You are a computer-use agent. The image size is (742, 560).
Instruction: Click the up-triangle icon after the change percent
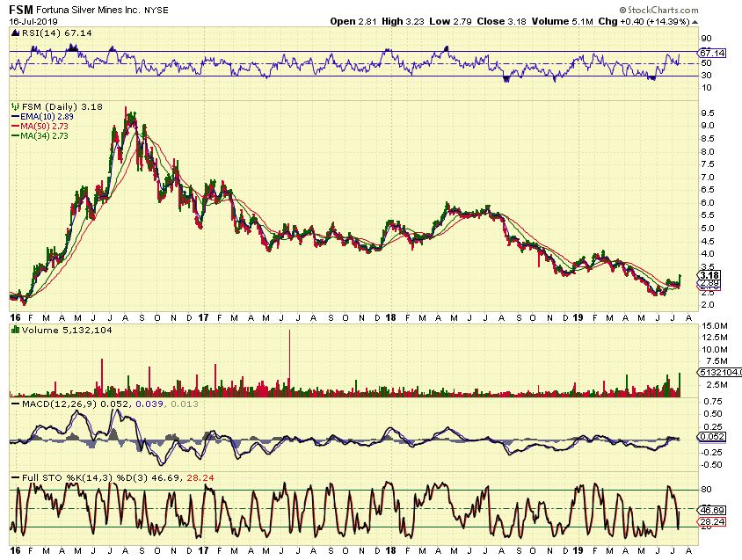tap(695, 22)
